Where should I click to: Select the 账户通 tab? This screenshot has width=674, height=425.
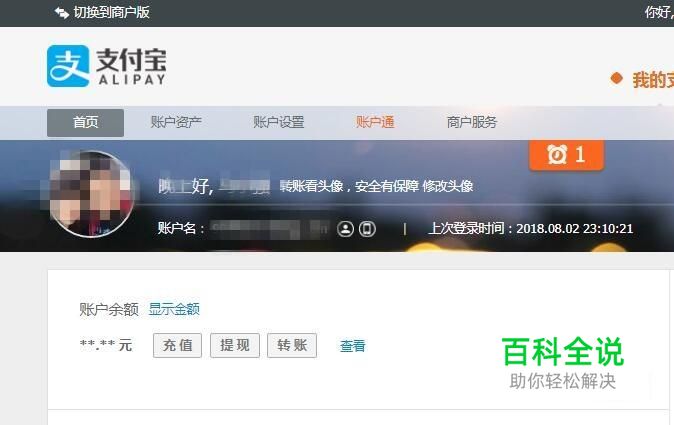375,122
